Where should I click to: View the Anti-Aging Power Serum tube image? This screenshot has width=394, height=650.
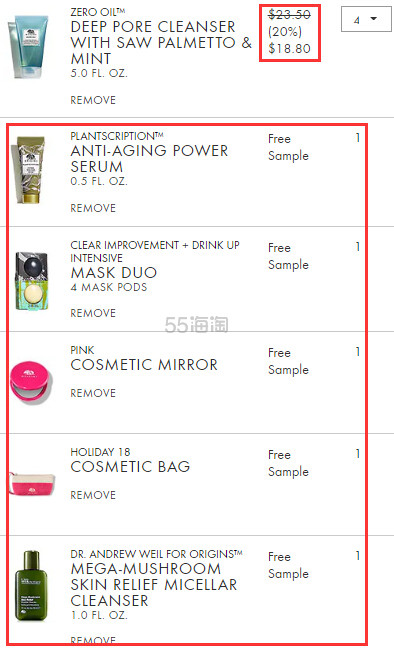29,170
